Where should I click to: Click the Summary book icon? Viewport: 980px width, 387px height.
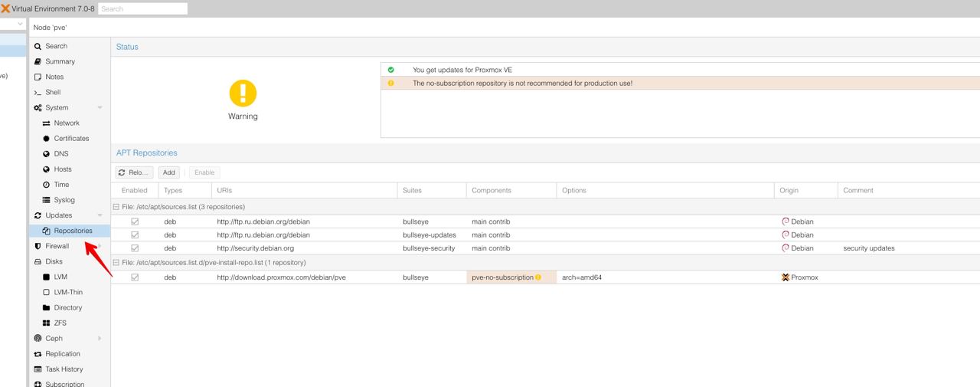[x=38, y=61]
